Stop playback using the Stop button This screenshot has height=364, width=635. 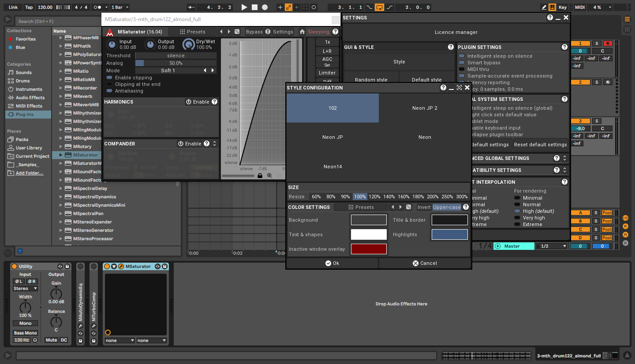[x=254, y=7]
